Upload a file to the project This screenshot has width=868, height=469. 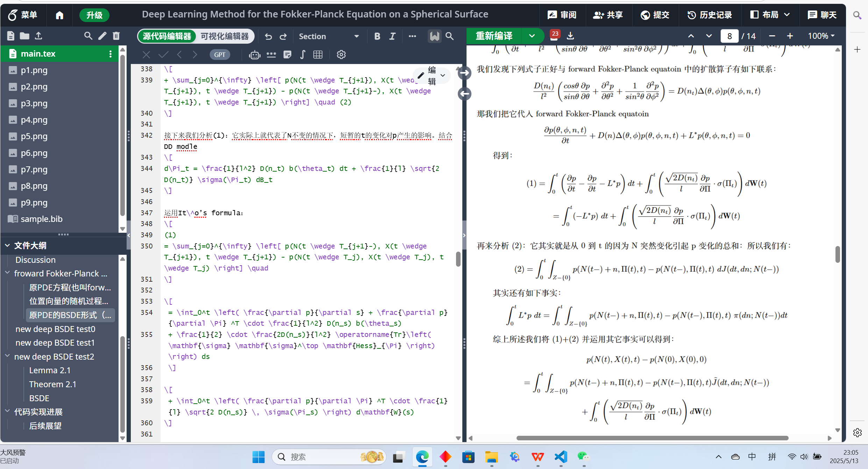[x=39, y=36]
